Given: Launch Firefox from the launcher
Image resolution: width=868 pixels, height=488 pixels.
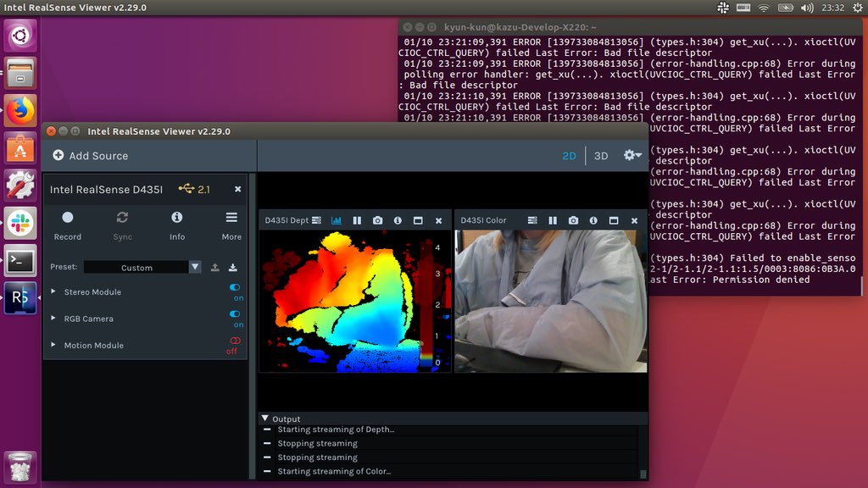Looking at the screenshot, I should 20,111.
